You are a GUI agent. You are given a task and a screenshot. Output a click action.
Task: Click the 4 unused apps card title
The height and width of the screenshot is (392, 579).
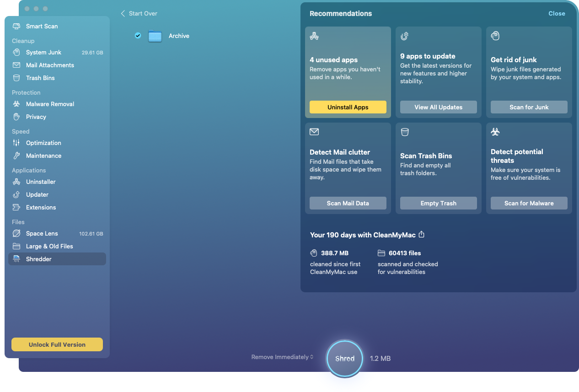(333, 60)
